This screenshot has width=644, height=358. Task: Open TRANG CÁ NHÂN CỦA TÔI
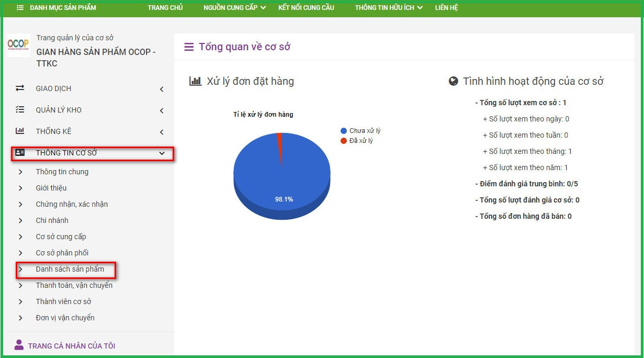pyautogui.click(x=72, y=346)
